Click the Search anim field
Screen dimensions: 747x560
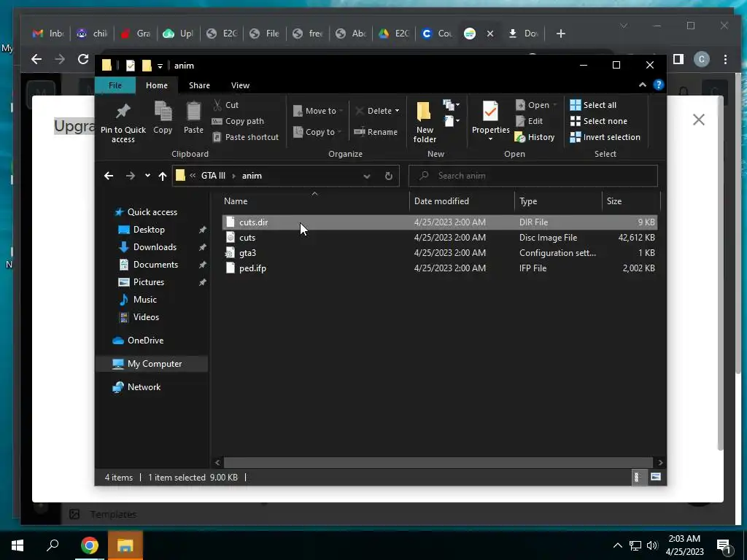pos(533,176)
